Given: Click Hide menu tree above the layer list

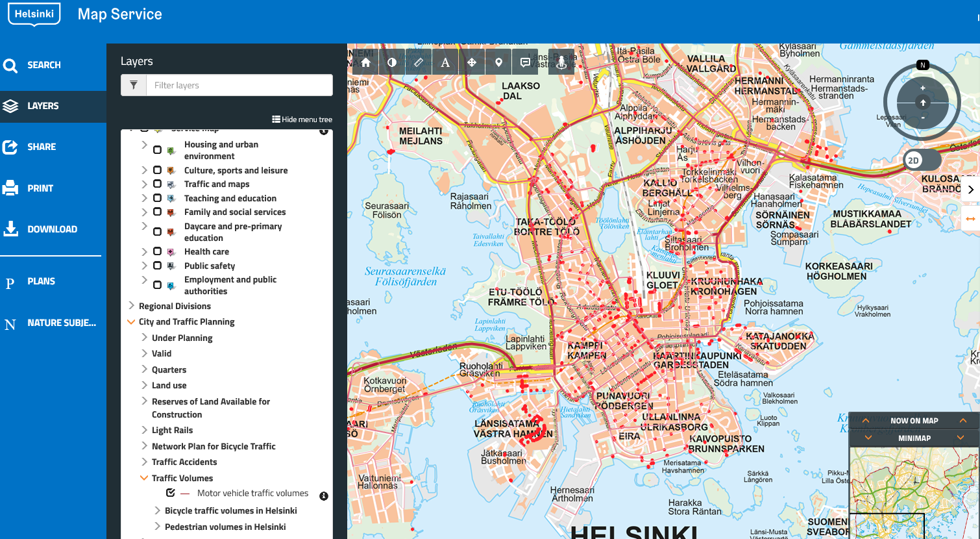Looking at the screenshot, I should (302, 119).
